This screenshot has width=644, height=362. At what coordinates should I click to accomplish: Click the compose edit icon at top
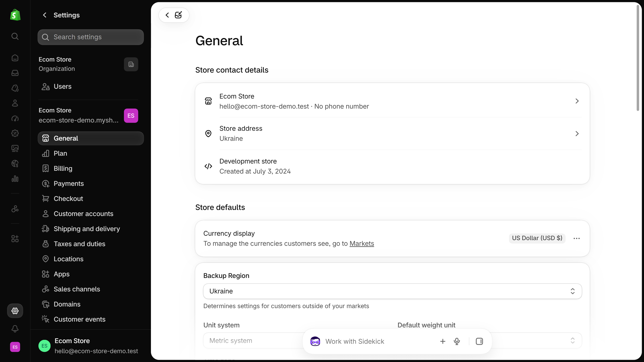click(178, 15)
